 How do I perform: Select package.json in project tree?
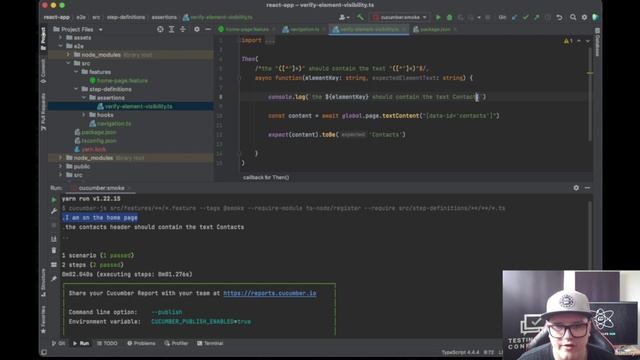tap(99, 132)
